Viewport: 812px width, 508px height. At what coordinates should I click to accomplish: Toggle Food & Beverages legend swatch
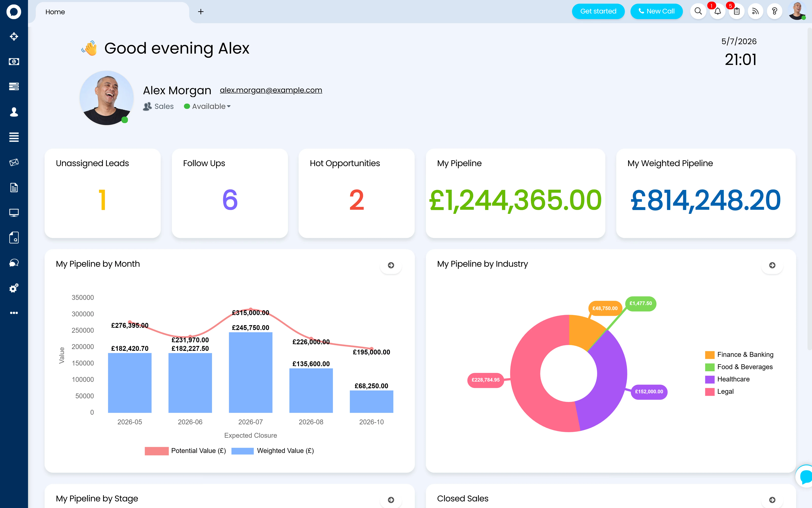point(710,367)
